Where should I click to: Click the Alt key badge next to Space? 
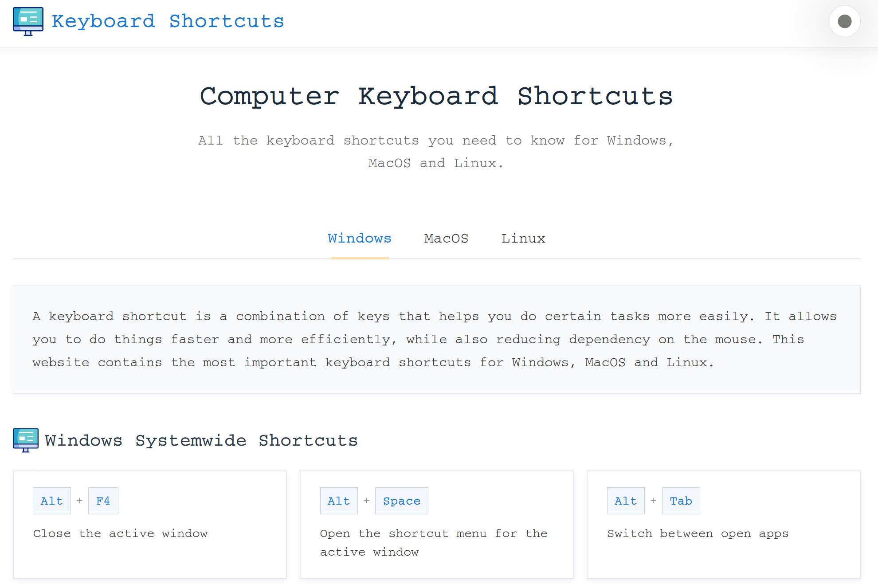[339, 501]
